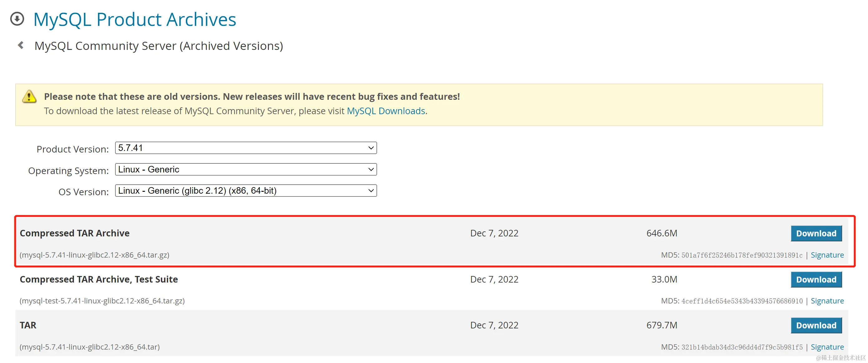868x363 pixels.
Task: Click the MySQL Product Archives heading
Action: (x=135, y=19)
